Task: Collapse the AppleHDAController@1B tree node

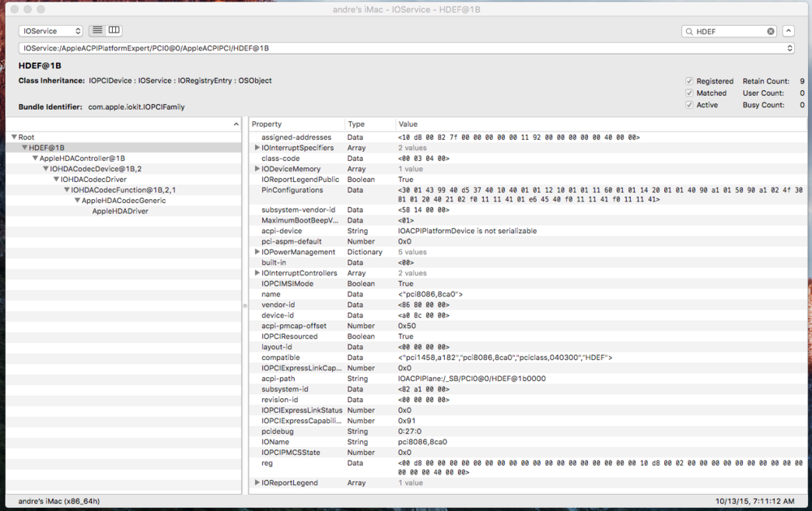Action: click(x=35, y=158)
